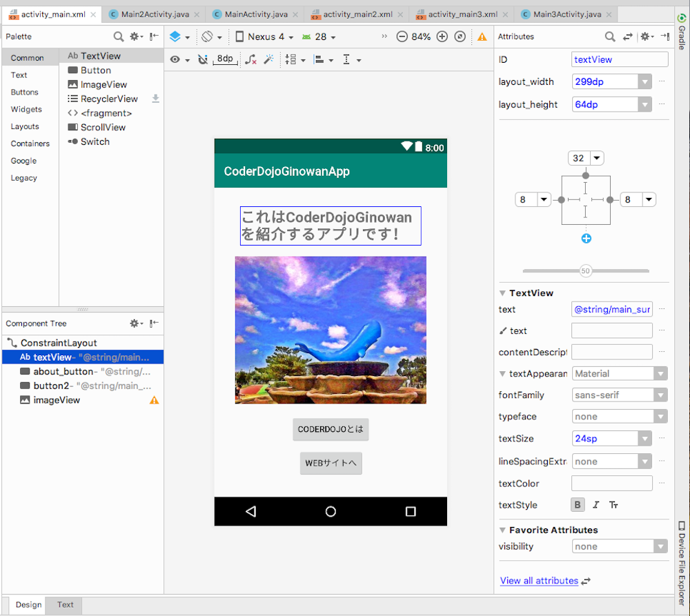Switch to Main2Activity.java tab
The image size is (690, 616).
click(x=155, y=14)
